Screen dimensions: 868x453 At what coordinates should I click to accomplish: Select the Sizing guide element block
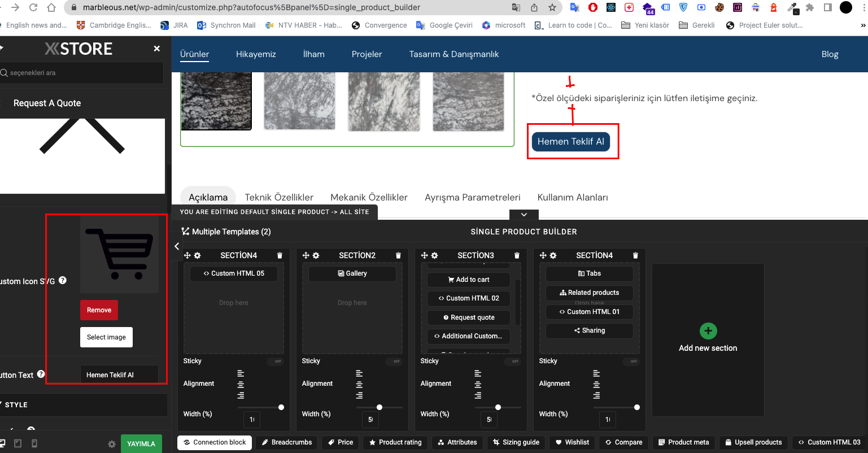(516, 442)
